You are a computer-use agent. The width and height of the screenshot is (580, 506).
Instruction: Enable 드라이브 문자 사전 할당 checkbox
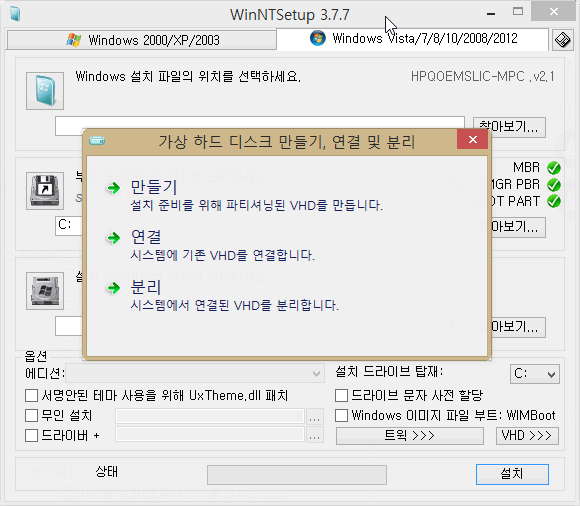[341, 395]
